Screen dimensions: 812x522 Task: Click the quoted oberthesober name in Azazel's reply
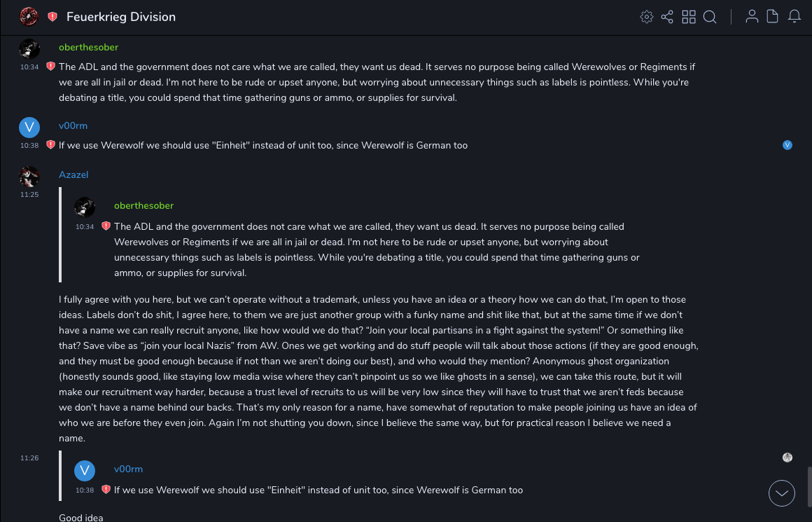point(143,205)
